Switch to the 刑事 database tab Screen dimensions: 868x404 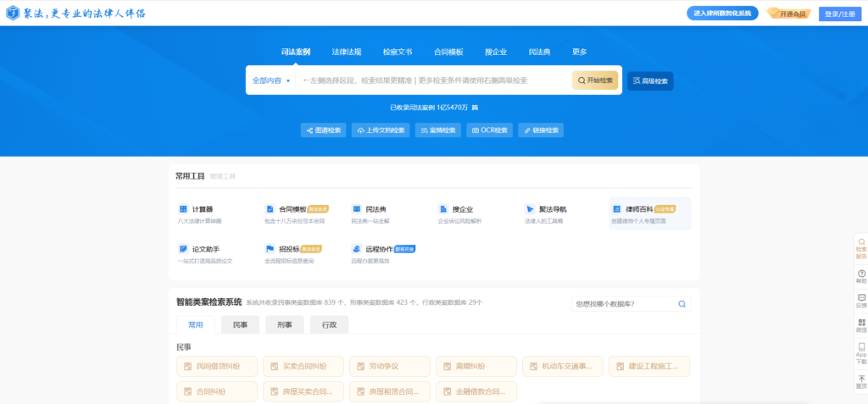coord(285,325)
